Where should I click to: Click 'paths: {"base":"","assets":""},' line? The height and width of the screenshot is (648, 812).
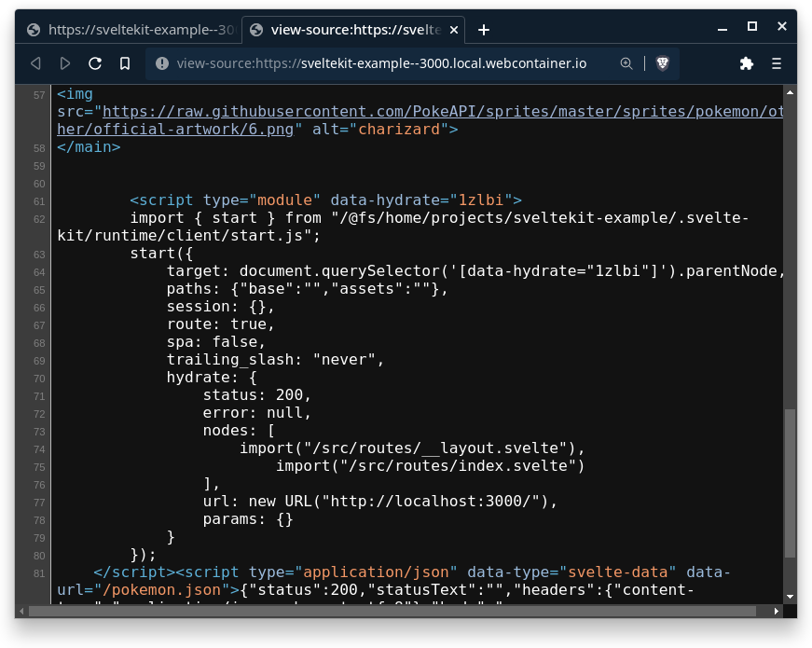point(307,288)
